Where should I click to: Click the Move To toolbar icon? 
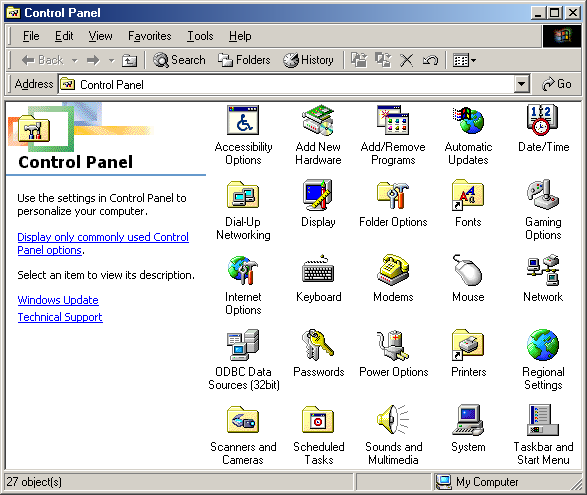pos(359,60)
